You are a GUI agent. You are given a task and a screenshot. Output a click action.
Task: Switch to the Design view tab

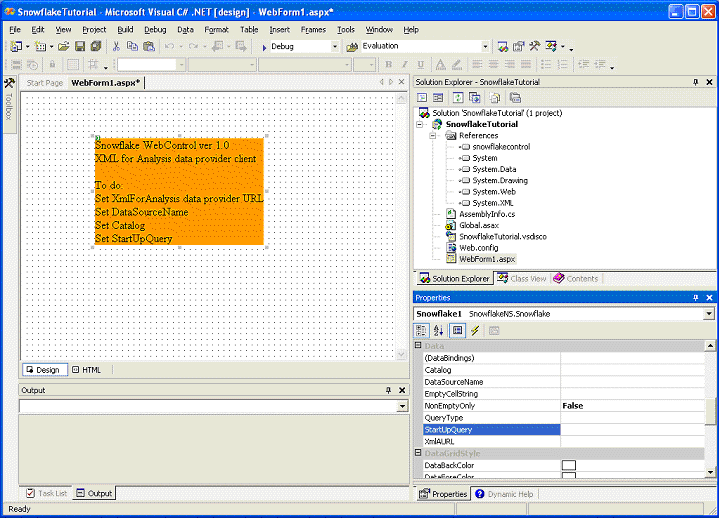[44, 370]
